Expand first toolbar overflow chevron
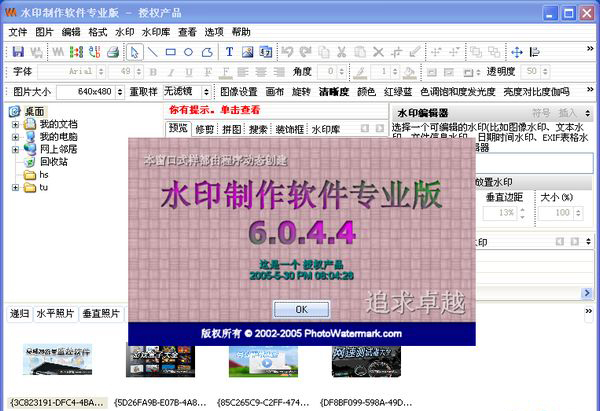Screen dimensions: 600x411 tap(590, 49)
